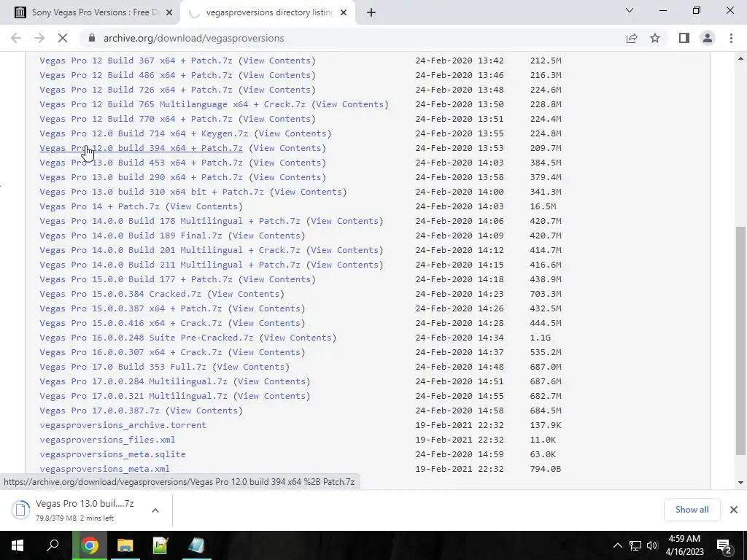Download Vegas Pro 12 Build 765 Multilanguage Crack.7z
The width and height of the screenshot is (747, 560).
172,104
